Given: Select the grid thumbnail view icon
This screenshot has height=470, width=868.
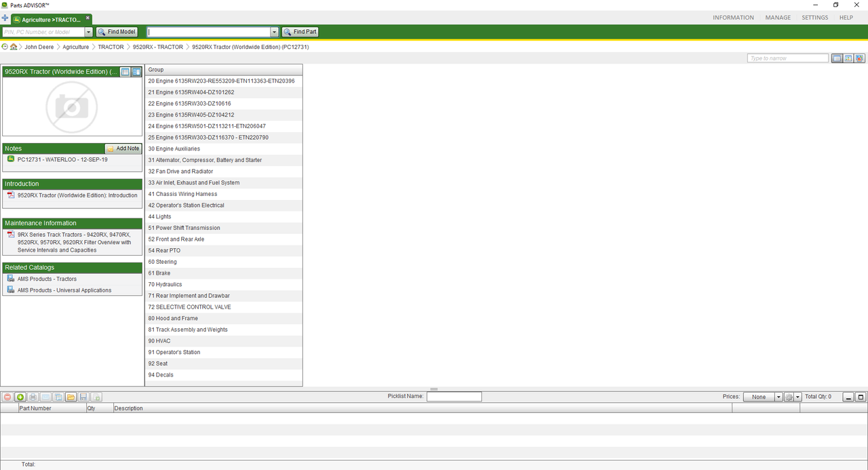Looking at the screenshot, I should [x=848, y=58].
